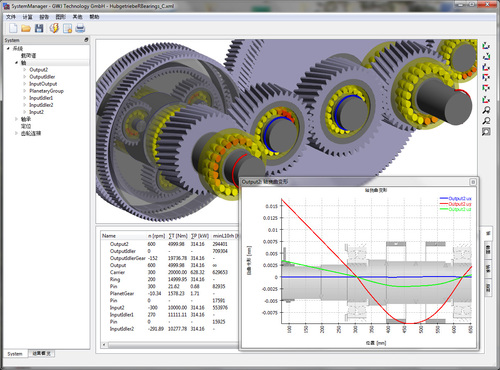Switch to the System tab at the bottom
The image size is (500, 370).
(x=15, y=354)
